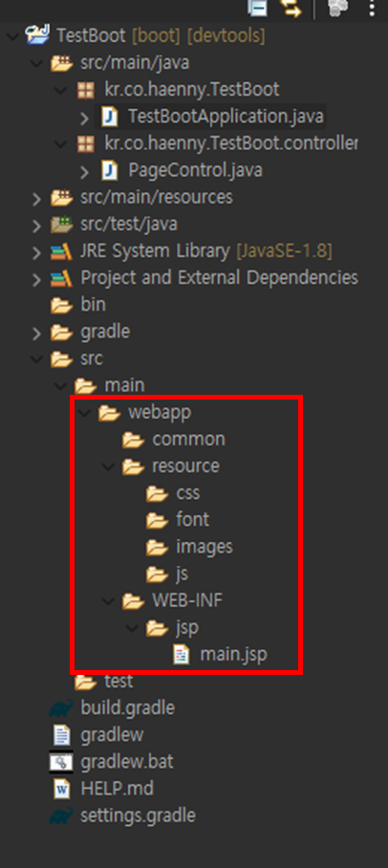Click the src/test/java folder icon
The width and height of the screenshot is (388, 868).
pos(61,225)
